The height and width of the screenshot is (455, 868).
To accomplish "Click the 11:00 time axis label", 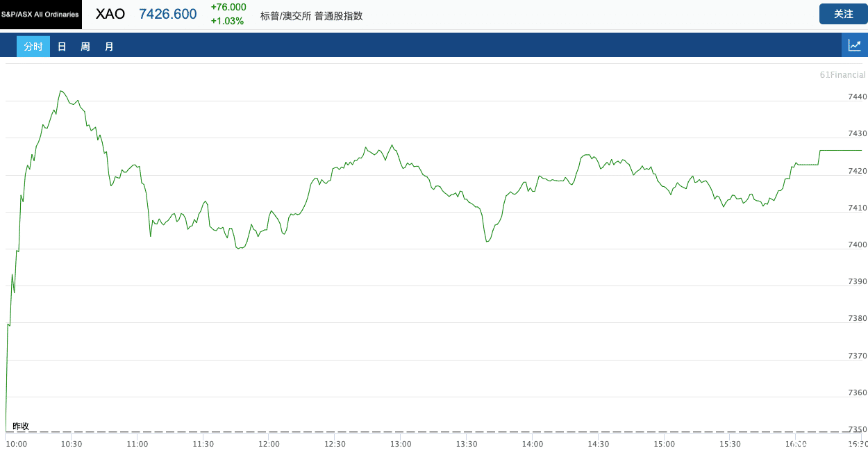I will (137, 444).
